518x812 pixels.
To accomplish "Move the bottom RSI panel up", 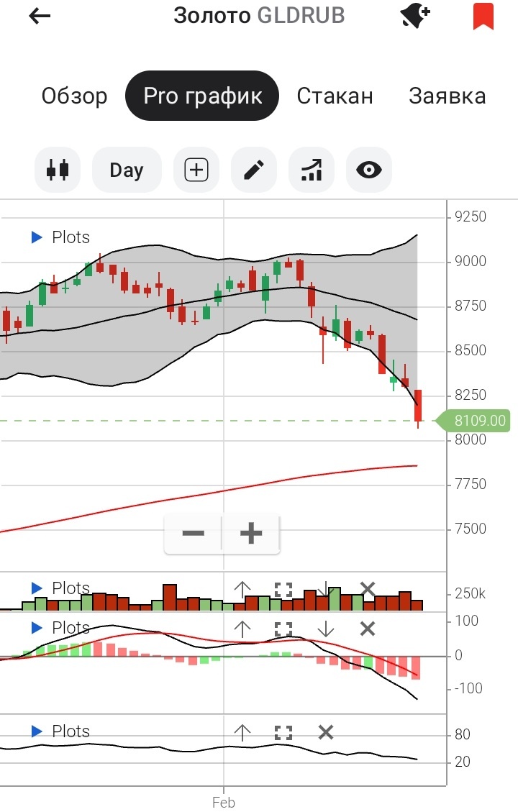I will pos(242,733).
